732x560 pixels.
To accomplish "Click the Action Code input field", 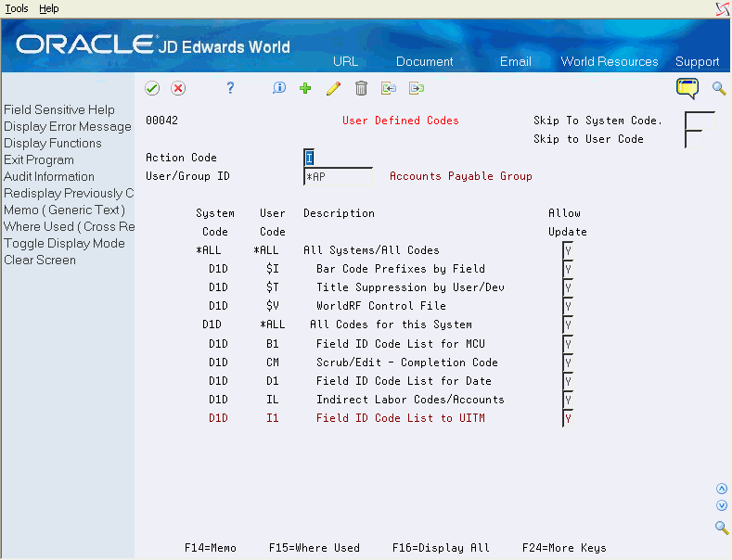I will coord(309,158).
